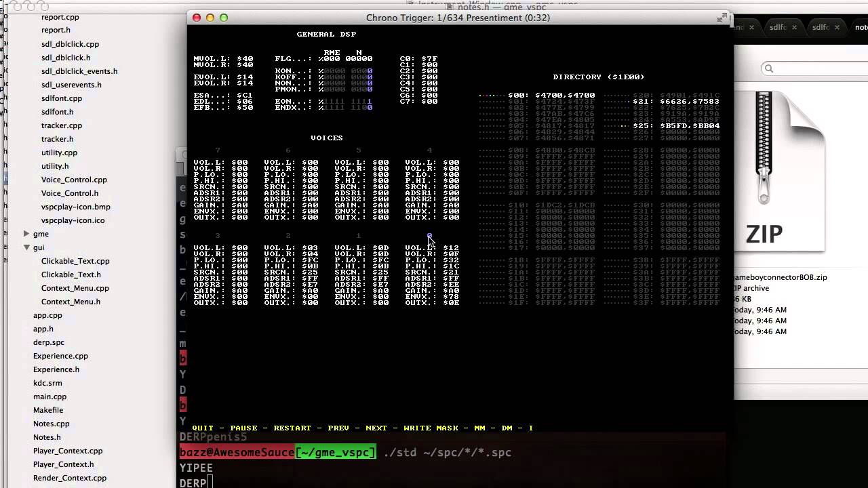This screenshot has height=488, width=868.
Task: Select tracker.cpp in the file list
Action: 62,125
